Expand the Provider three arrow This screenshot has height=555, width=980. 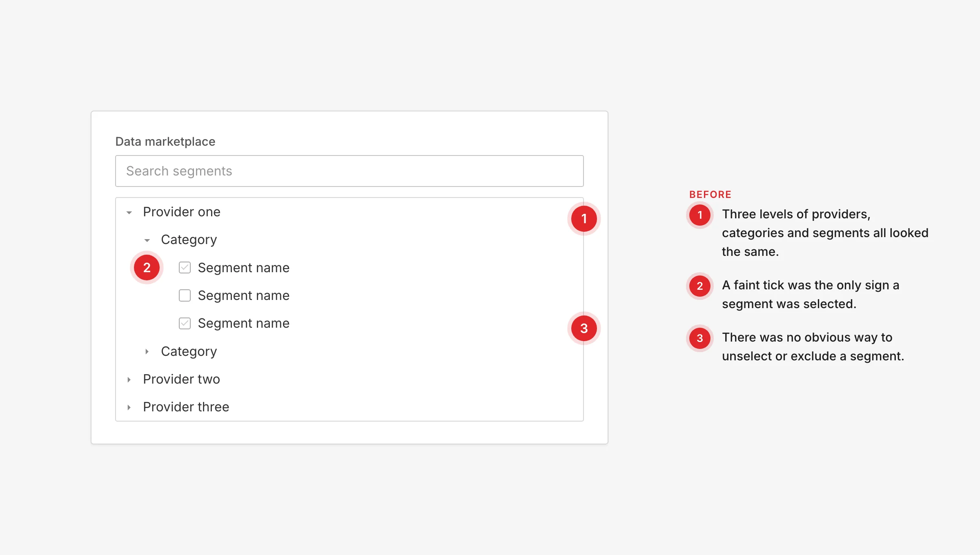129,407
